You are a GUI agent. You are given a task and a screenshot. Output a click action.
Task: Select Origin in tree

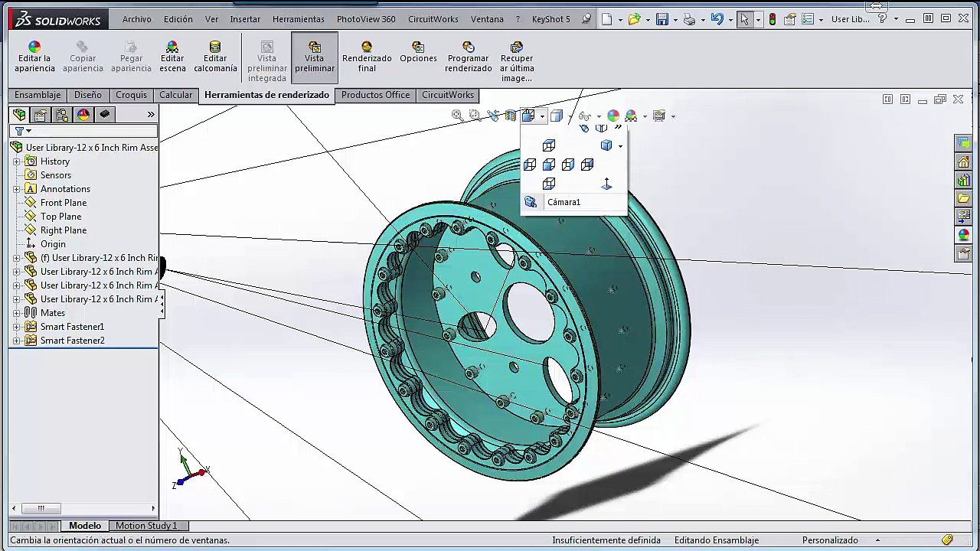(x=52, y=244)
